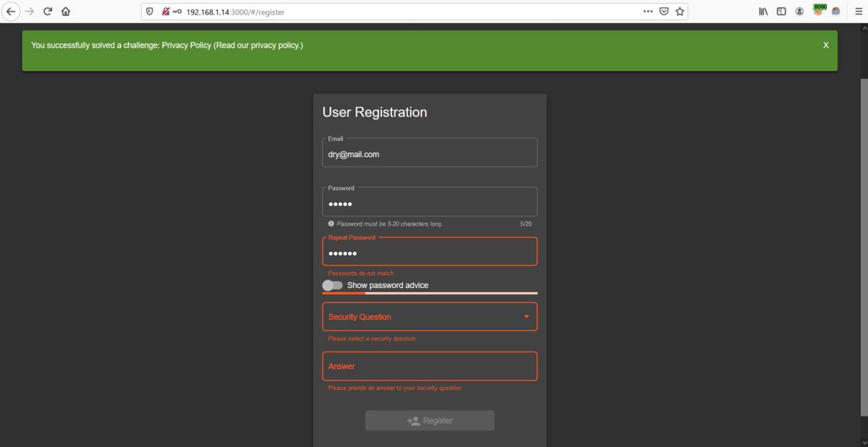Click the Repeat Password field

coord(430,251)
